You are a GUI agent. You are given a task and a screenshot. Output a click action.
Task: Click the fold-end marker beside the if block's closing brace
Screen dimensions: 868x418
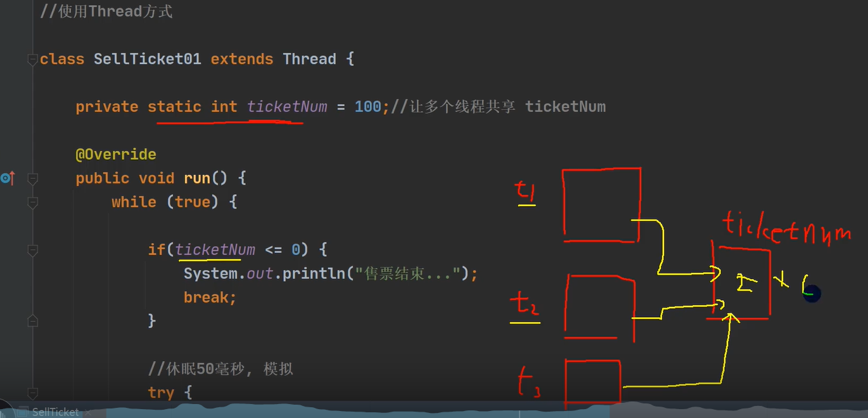(32, 321)
